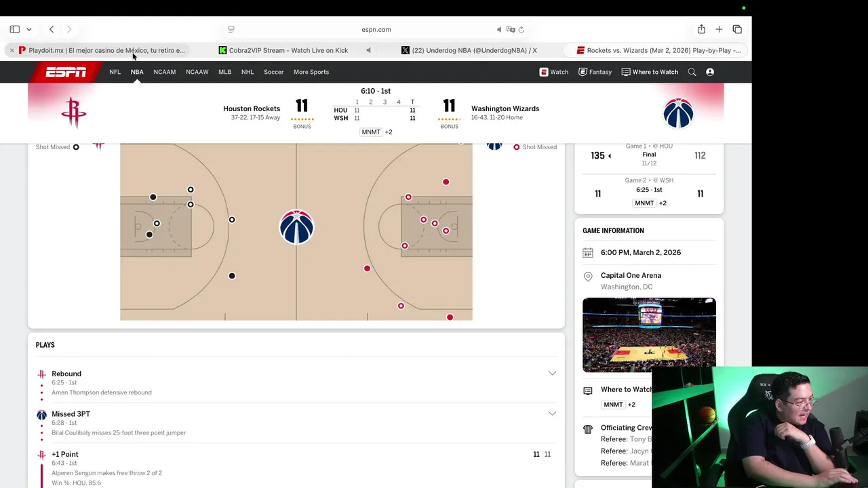Open the Houston Rockets team name link

pos(252,108)
